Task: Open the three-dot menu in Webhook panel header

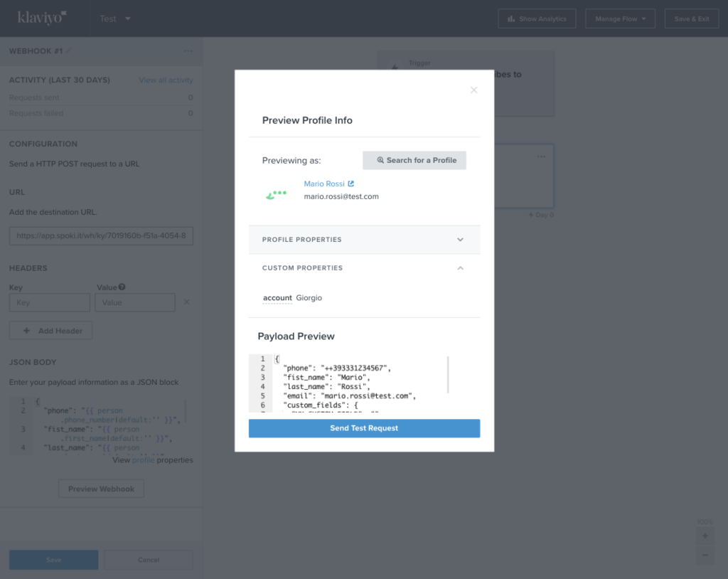Action: (188, 51)
